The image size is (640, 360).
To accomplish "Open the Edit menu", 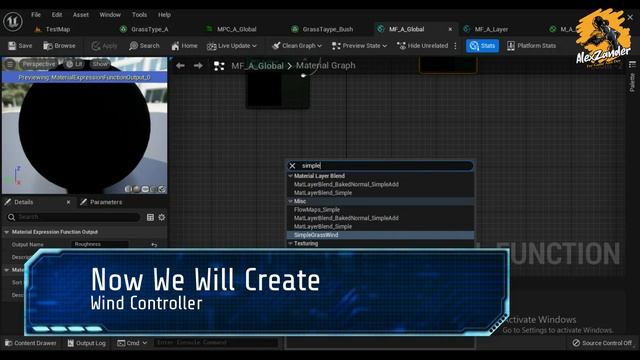I will coord(57,15).
